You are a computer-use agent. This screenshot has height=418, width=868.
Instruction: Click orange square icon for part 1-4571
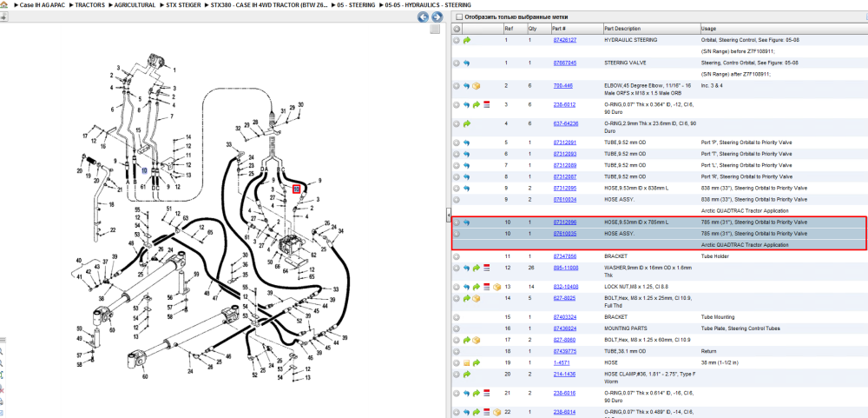tap(467, 362)
